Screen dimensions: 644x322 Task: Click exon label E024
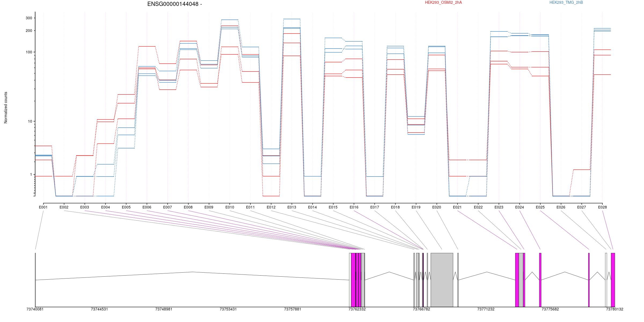coord(519,207)
